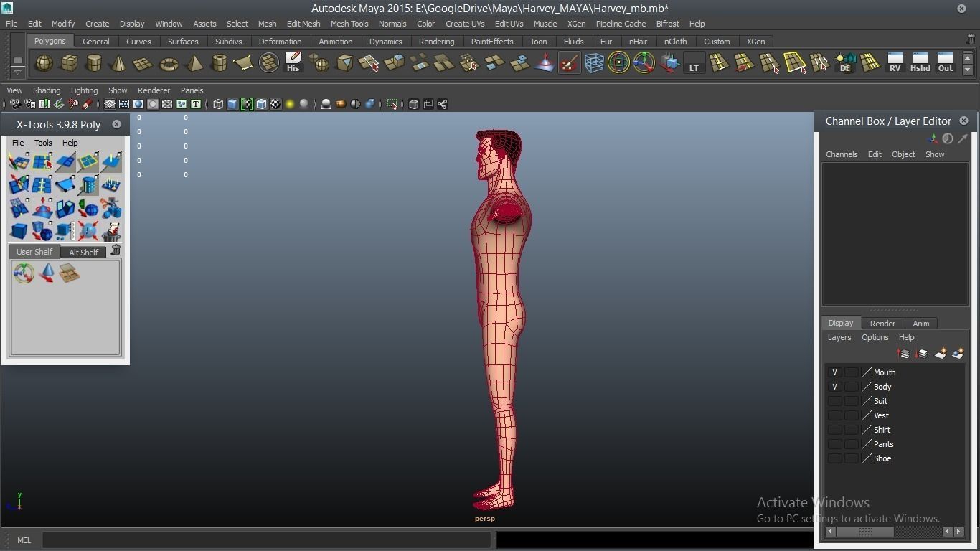Open the Mesh Tools menu
This screenshot has height=551, width=980.
tap(349, 24)
